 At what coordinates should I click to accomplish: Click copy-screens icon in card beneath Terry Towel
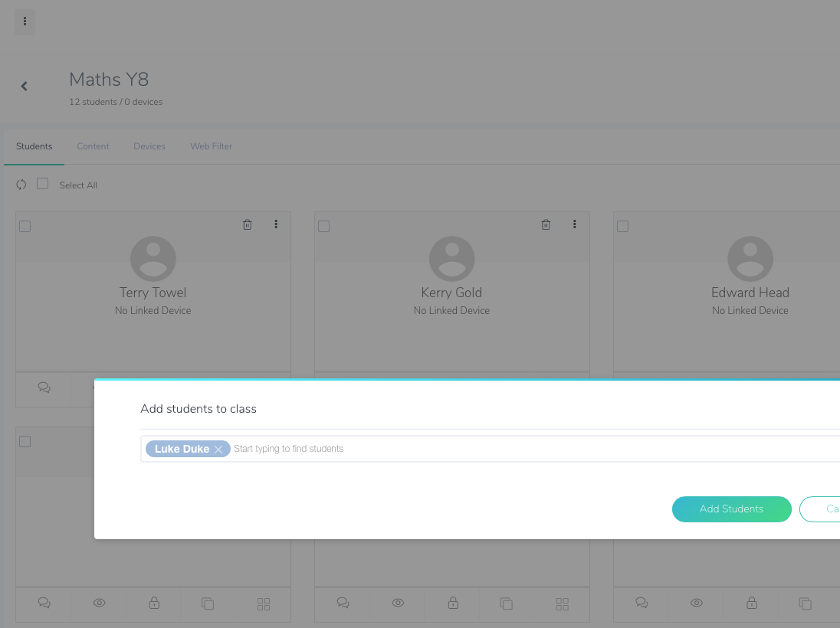tap(208, 603)
